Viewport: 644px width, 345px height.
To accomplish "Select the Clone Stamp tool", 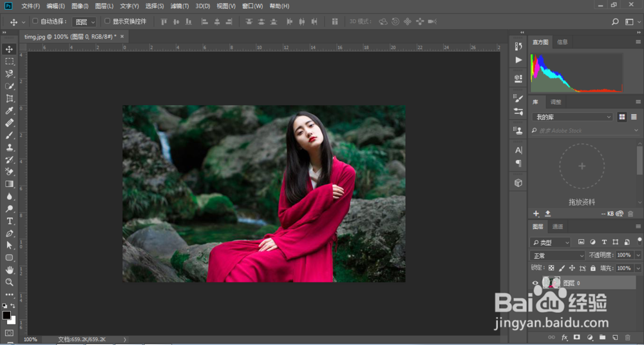I will tap(10, 147).
